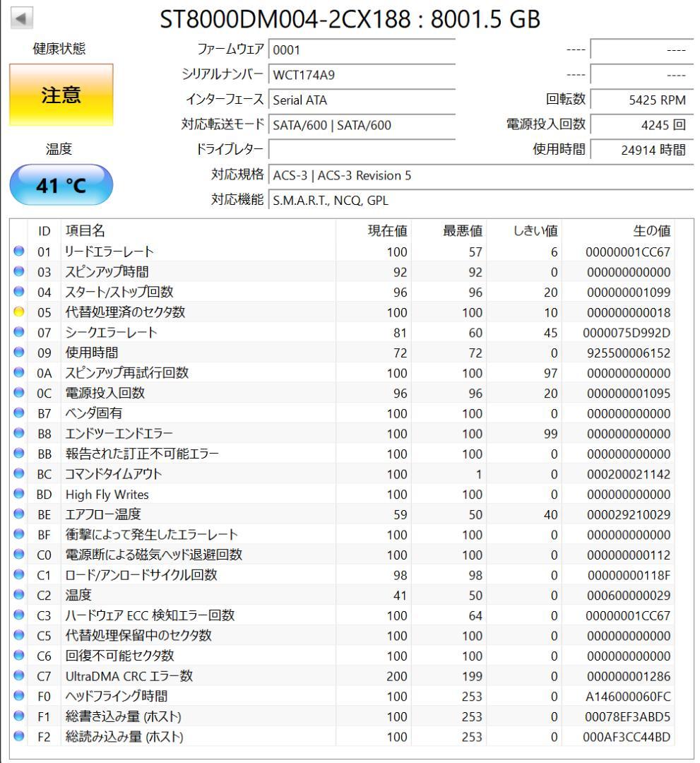Click the empty ドライブレター field
Screen dimensions: 700x763
[362, 150]
